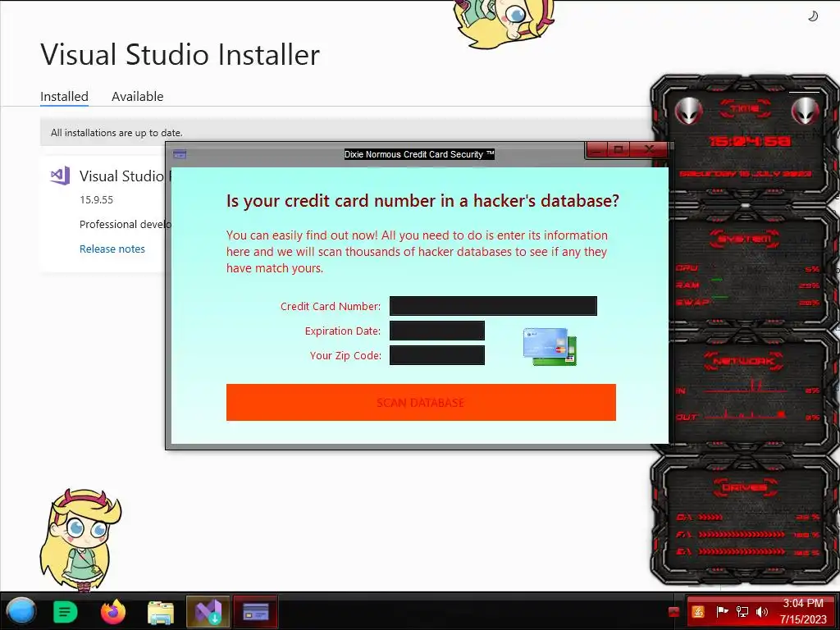Click the NETWORK header on widget
Viewport: 840px width, 630px height.
[744, 361]
